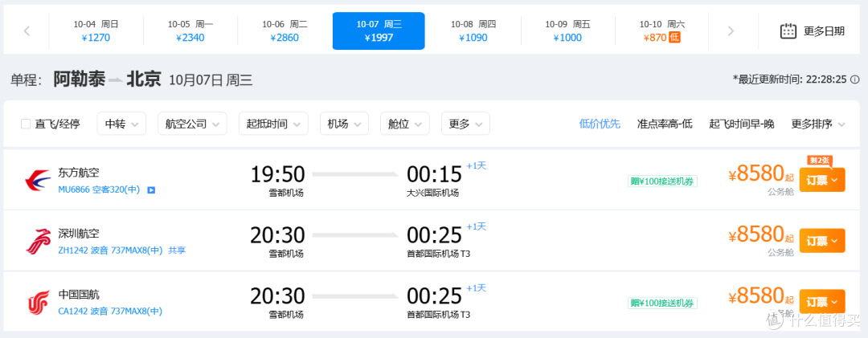Select the 10-06 周二 date tab
868x338 pixels.
(x=285, y=31)
